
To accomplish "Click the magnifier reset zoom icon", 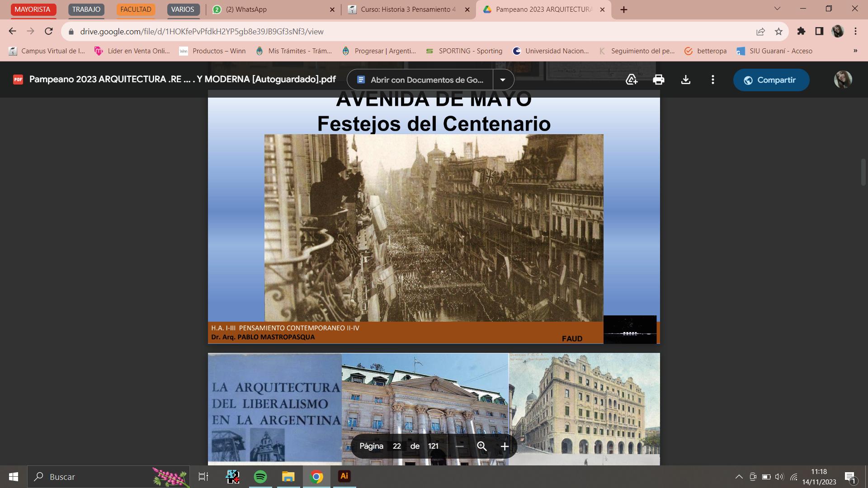I will (482, 446).
